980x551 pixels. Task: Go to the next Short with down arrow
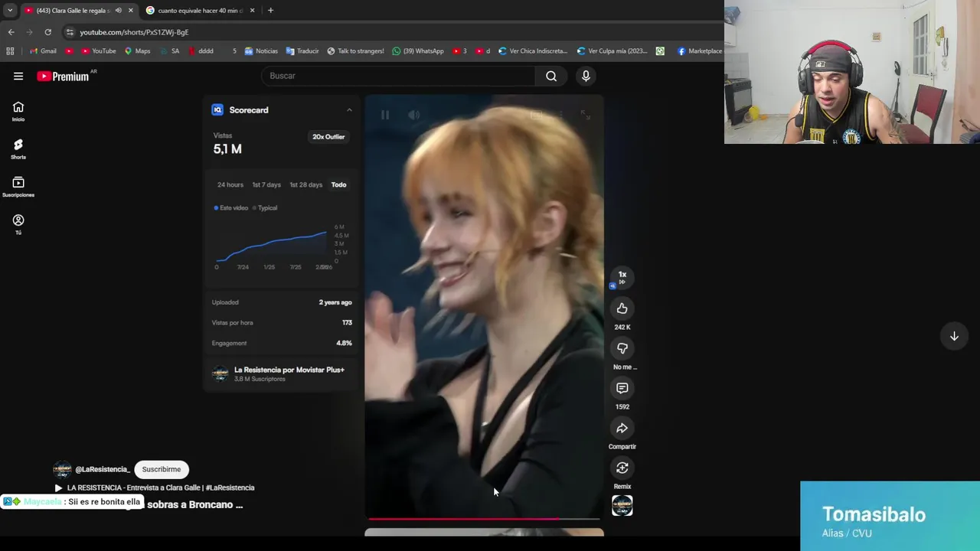(x=954, y=337)
